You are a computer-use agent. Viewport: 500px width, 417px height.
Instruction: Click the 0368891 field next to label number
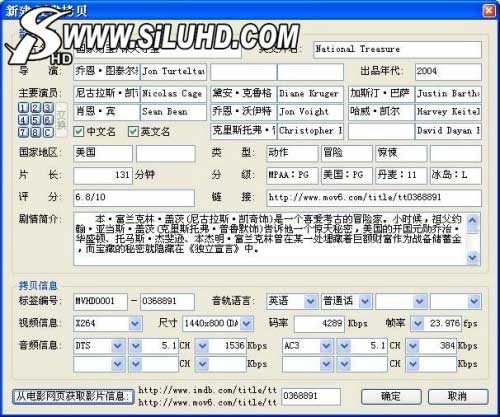167,301
